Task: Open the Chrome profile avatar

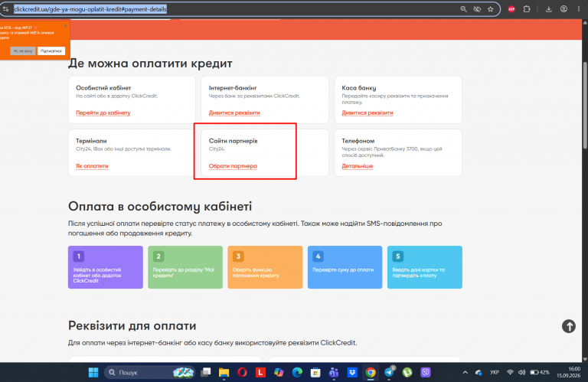Action: 563,9
